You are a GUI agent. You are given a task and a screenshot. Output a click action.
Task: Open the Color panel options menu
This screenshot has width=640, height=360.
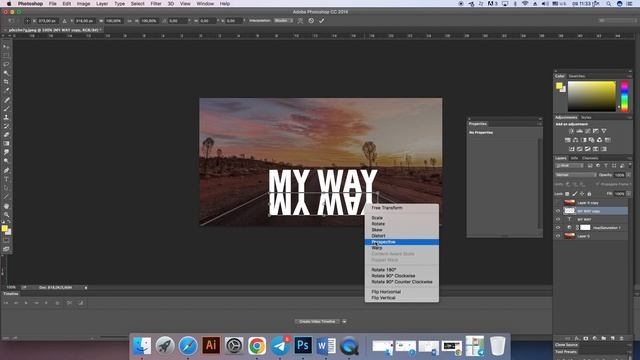click(629, 76)
